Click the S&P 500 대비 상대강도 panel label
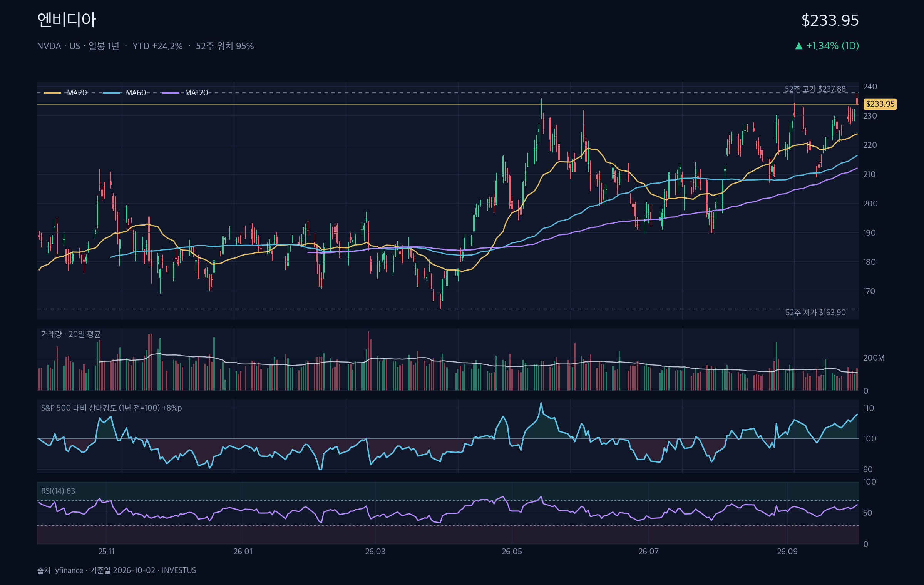The image size is (924, 585). 111,408
